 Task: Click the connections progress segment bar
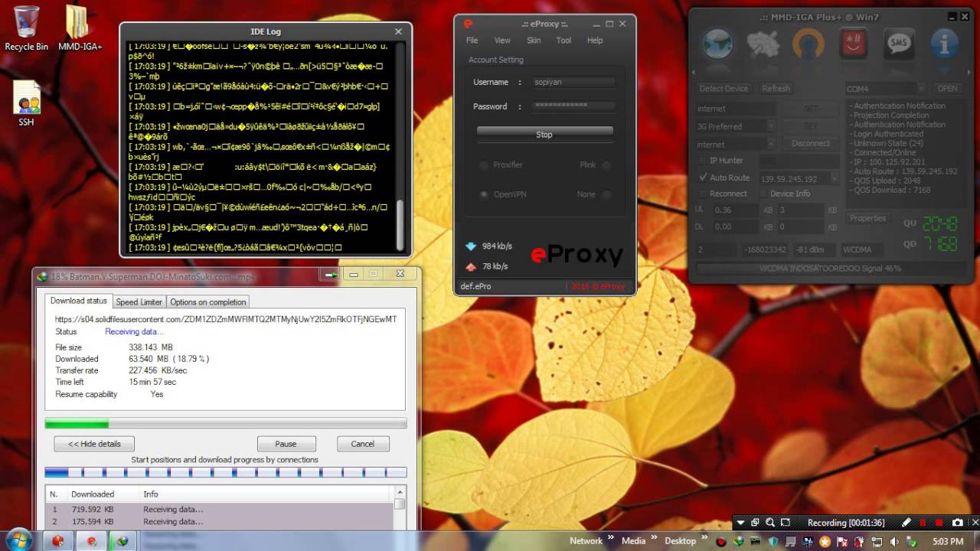226,473
